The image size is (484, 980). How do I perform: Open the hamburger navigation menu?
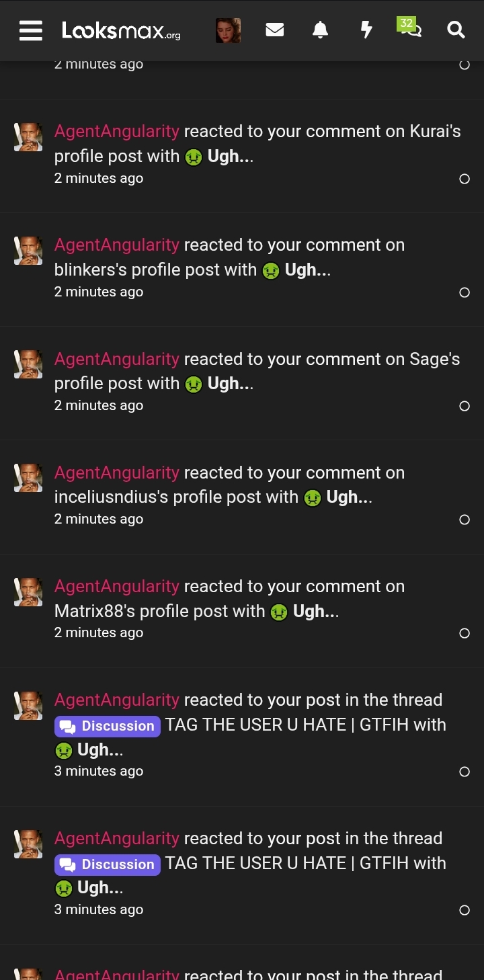click(x=31, y=30)
